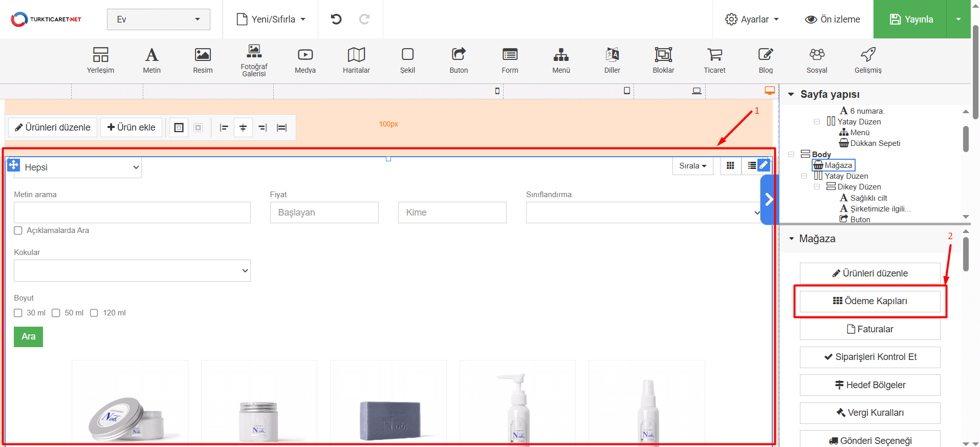This screenshot has width=980, height=447.
Task: Expand the Kokular dropdown
Action: (132, 270)
